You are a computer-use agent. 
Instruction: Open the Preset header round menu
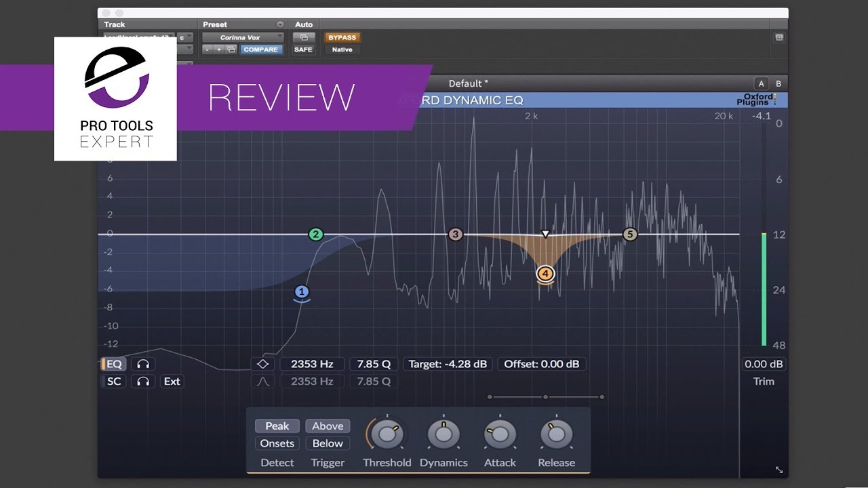(x=279, y=24)
